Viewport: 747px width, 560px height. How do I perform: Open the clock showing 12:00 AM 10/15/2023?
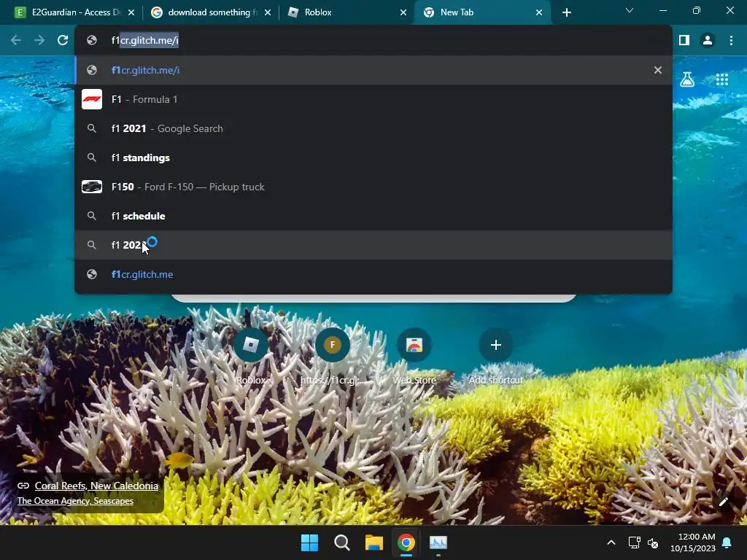coord(693,542)
